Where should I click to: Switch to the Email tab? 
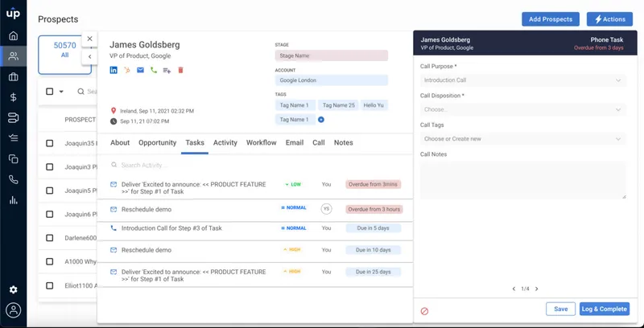pyautogui.click(x=295, y=142)
